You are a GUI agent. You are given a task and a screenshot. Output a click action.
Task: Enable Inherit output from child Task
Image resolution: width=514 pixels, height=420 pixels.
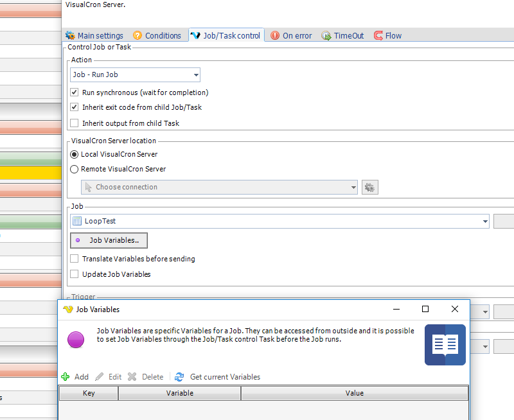75,123
